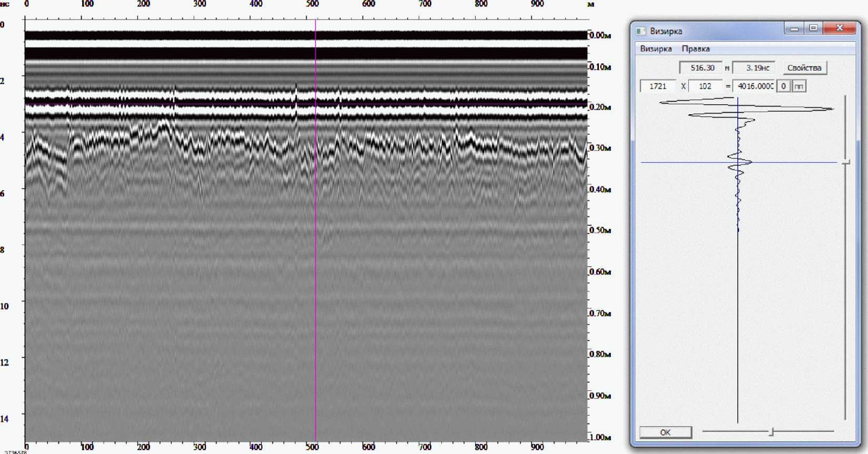The image size is (868, 454).
Task: Open the Правка menu
Action: pyautogui.click(x=695, y=48)
